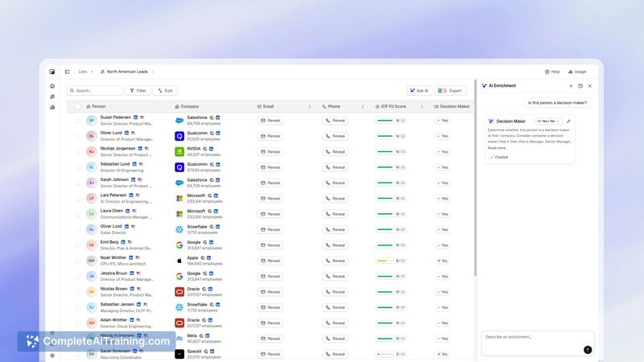Screen dimensions: 644x362
Task: Click the Person column header
Action: (x=96, y=106)
